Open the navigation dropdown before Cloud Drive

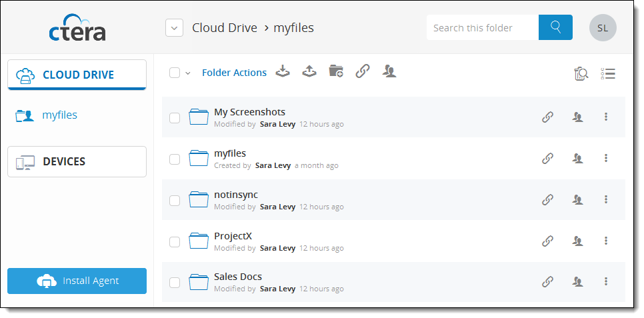coord(174,28)
